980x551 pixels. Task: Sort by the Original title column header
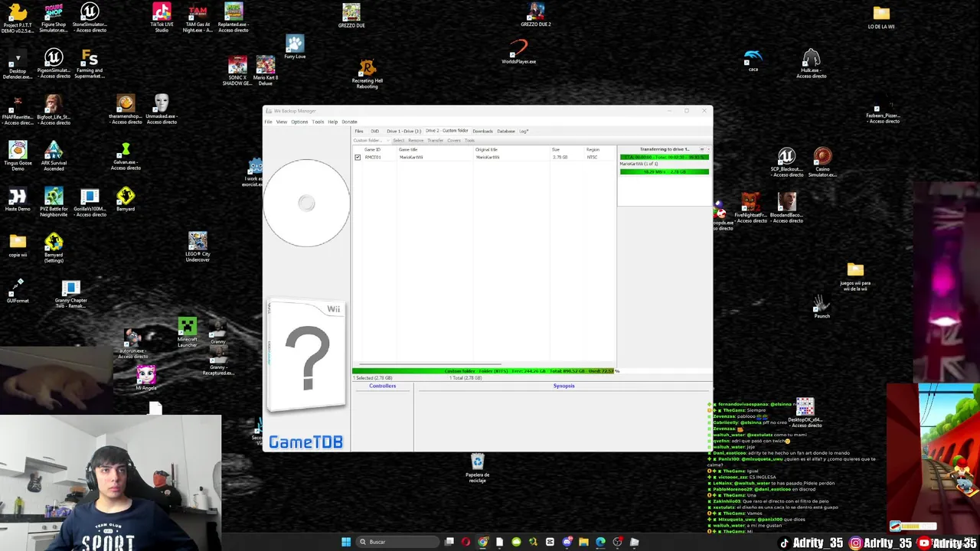click(x=487, y=149)
